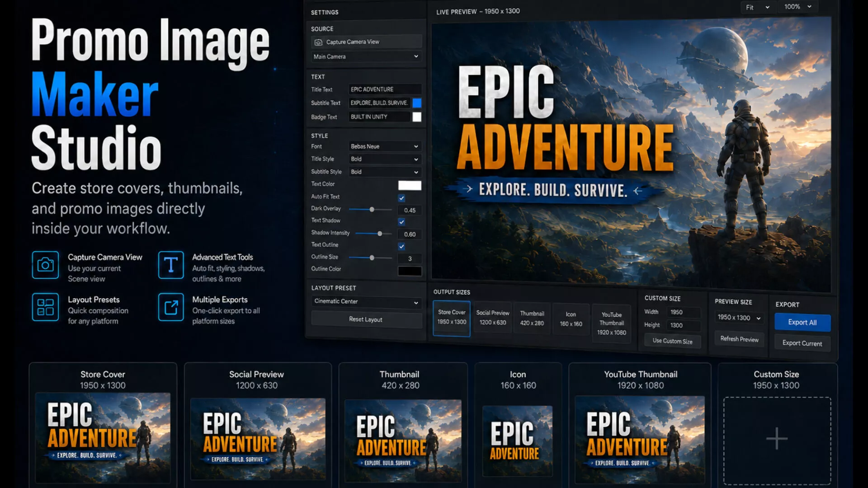This screenshot has width=868, height=488.
Task: Open the Title Style dropdown
Action: (x=385, y=159)
